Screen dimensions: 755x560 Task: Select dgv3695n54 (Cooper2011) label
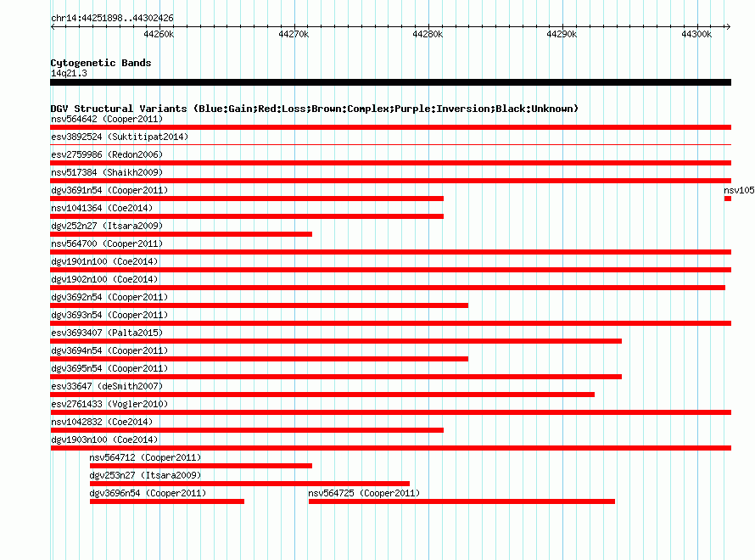tap(109, 368)
